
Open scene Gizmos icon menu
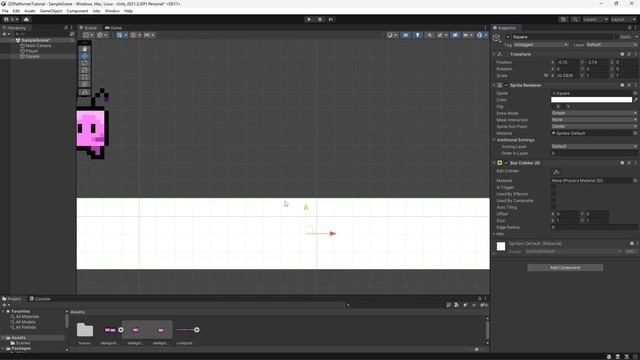pos(481,35)
